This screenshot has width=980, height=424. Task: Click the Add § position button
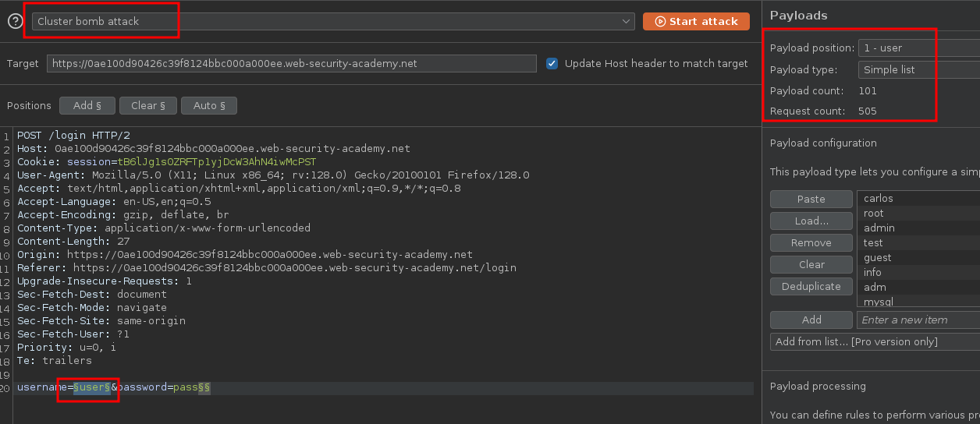tap(87, 105)
